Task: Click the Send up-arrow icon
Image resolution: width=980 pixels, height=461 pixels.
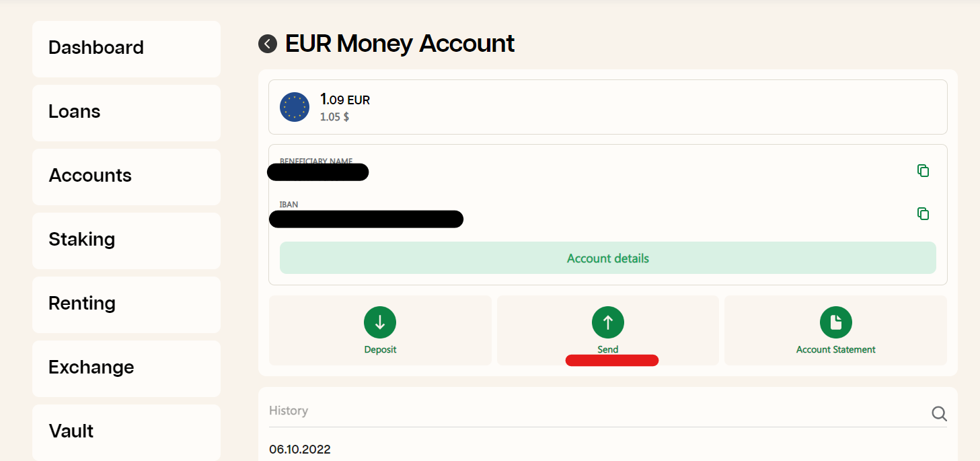Action: pyautogui.click(x=608, y=322)
